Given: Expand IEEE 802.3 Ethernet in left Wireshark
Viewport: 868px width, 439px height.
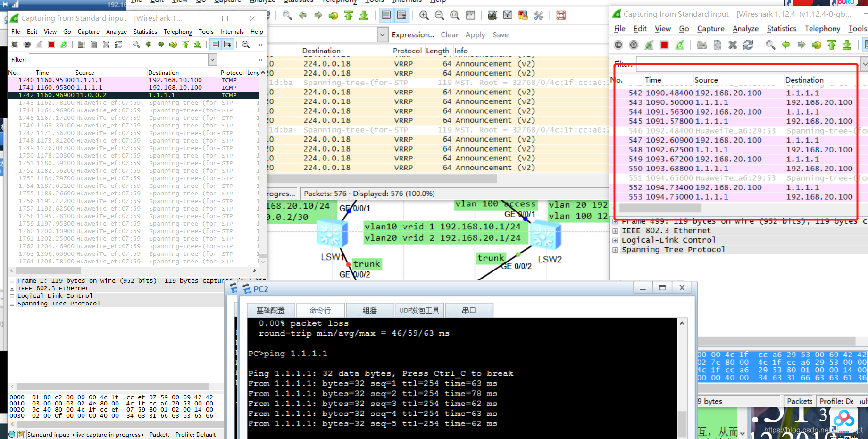Looking at the screenshot, I should [x=12, y=288].
